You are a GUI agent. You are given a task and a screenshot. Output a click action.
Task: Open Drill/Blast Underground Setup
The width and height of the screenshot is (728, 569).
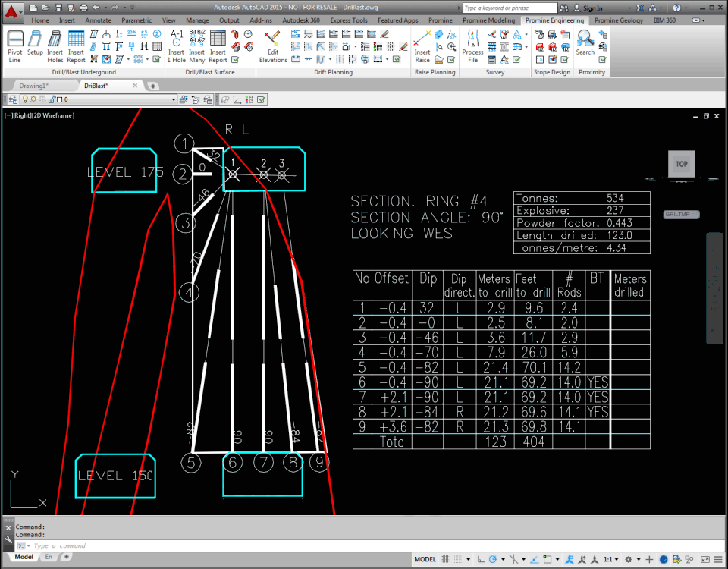[x=36, y=46]
